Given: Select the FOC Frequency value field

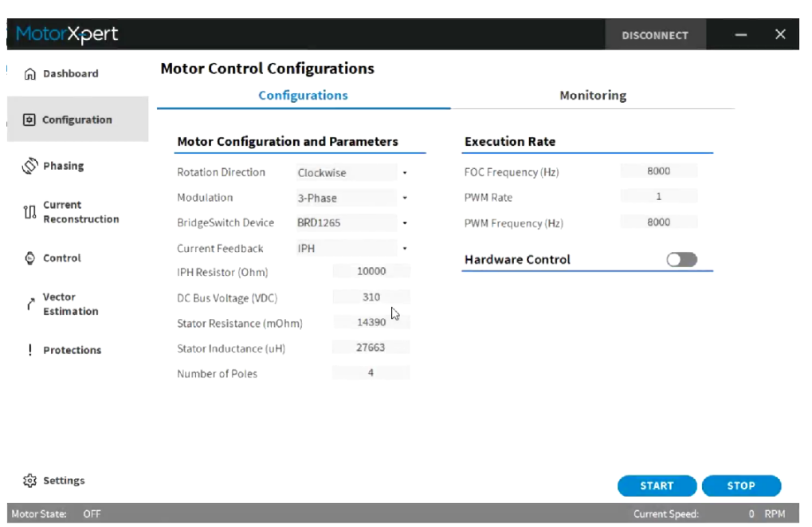Looking at the screenshot, I should tap(658, 171).
